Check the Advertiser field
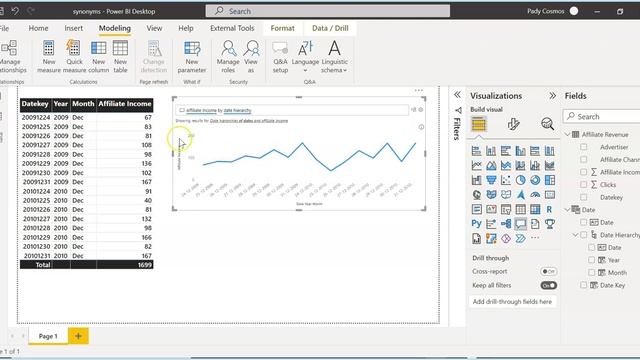The width and height of the screenshot is (640, 360). coord(584,147)
